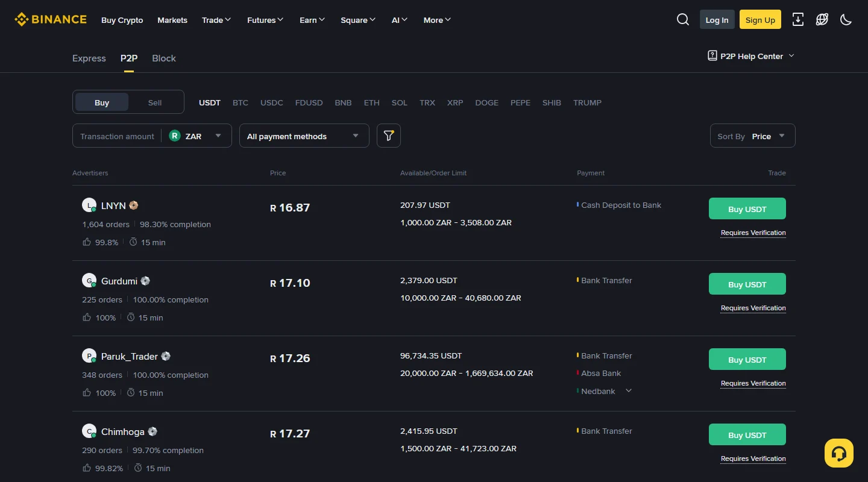Expand the Earn menu
The image size is (868, 482).
pyautogui.click(x=312, y=20)
